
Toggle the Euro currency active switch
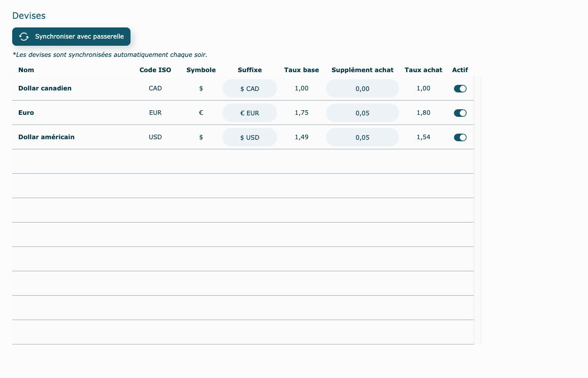[x=460, y=113]
